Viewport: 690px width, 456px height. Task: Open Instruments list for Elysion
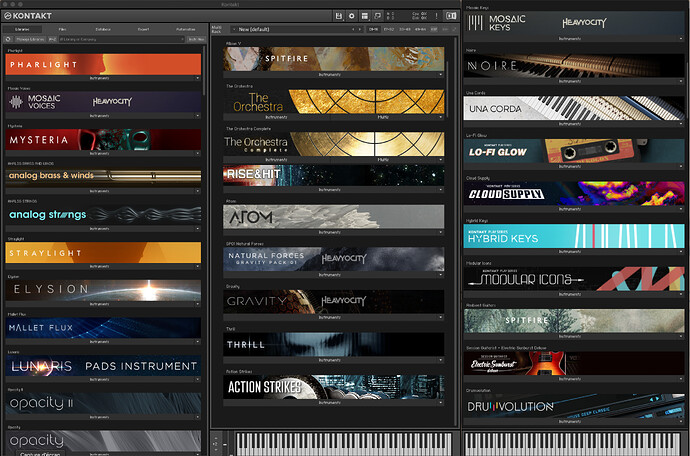99,304
